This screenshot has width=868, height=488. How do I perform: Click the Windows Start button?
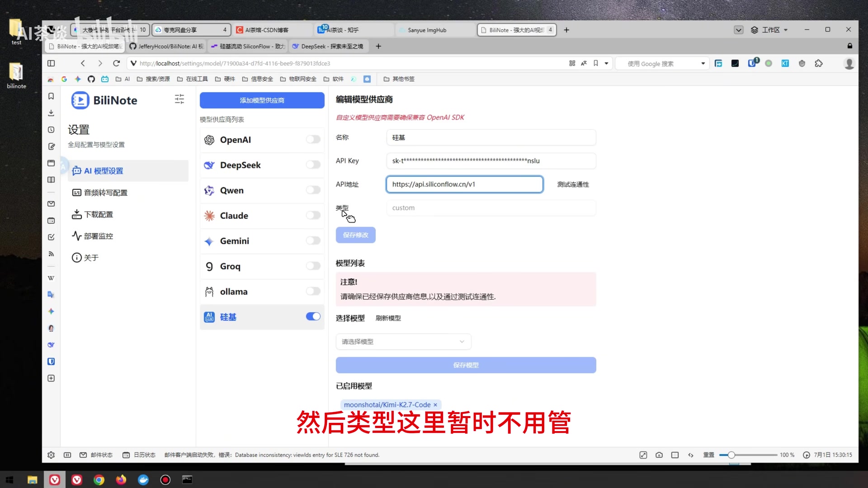10,480
